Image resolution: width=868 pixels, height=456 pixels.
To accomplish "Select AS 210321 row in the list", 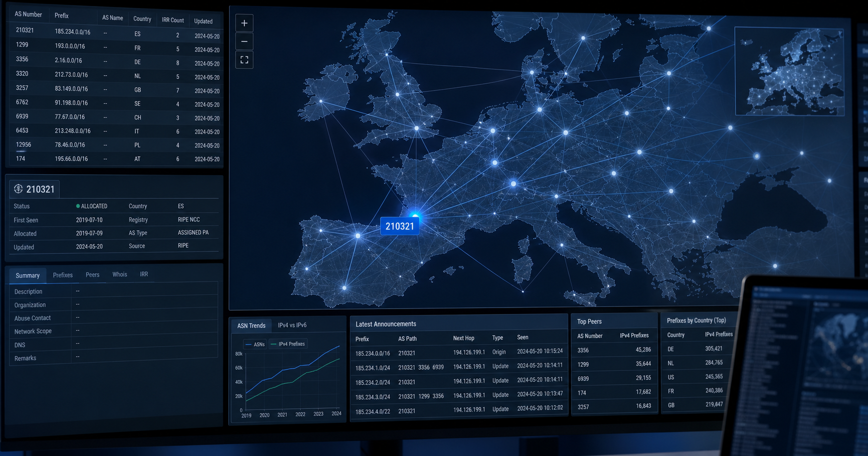I will tap(116, 33).
